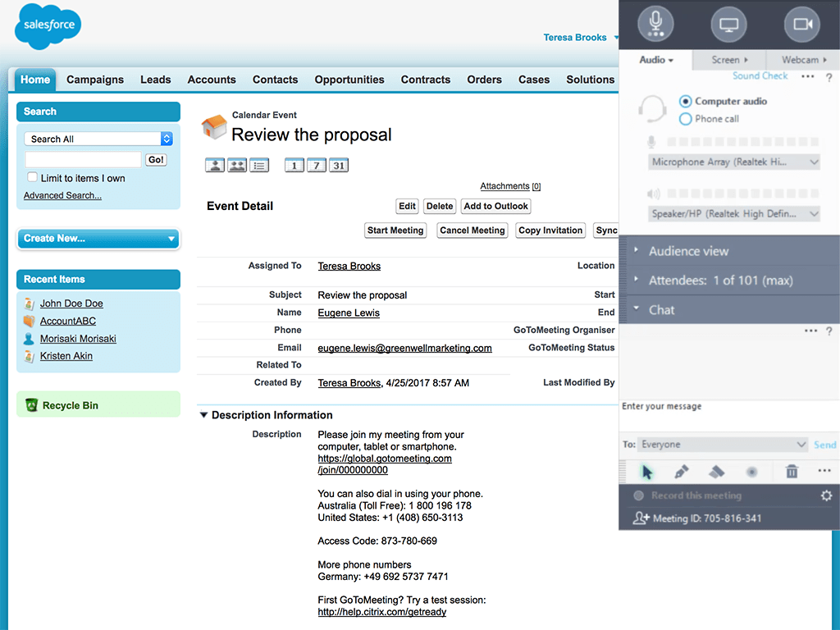Image resolution: width=840 pixels, height=630 pixels.
Task: Click the Go! search button
Action: click(x=156, y=160)
